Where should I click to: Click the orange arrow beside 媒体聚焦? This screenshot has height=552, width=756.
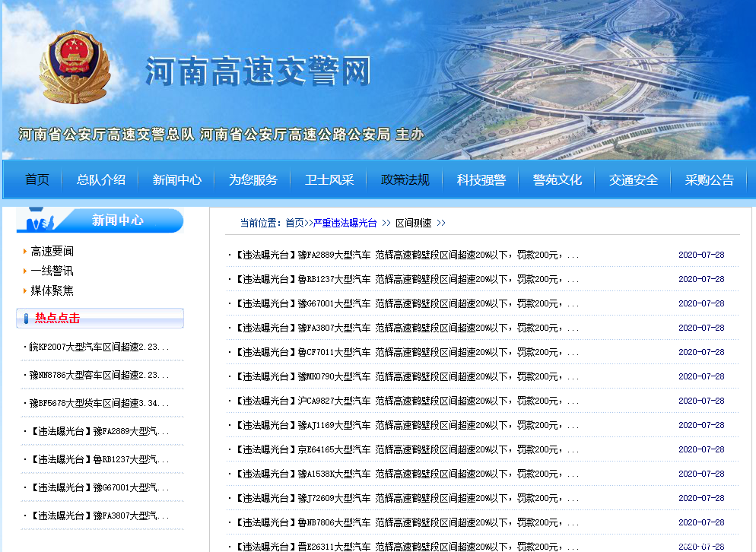(24, 290)
